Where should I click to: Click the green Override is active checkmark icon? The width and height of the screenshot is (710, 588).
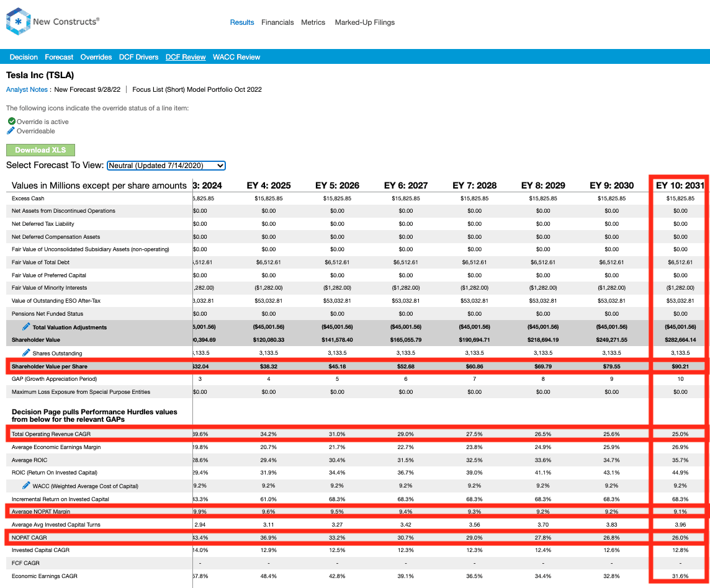pyautogui.click(x=12, y=122)
